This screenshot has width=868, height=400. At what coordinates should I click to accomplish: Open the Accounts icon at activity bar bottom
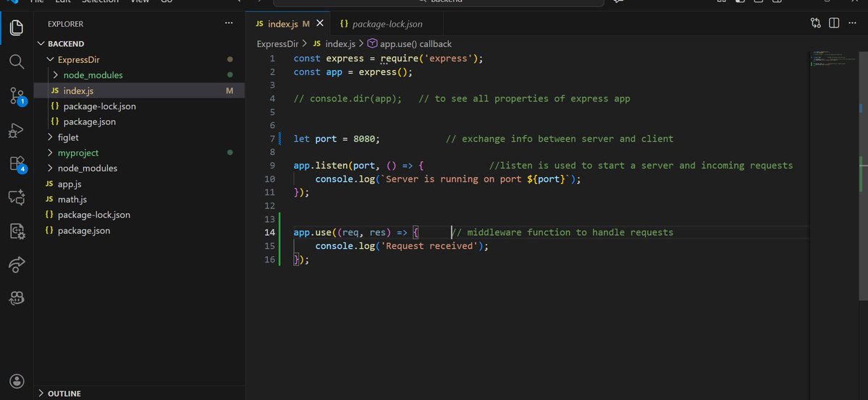(17, 380)
